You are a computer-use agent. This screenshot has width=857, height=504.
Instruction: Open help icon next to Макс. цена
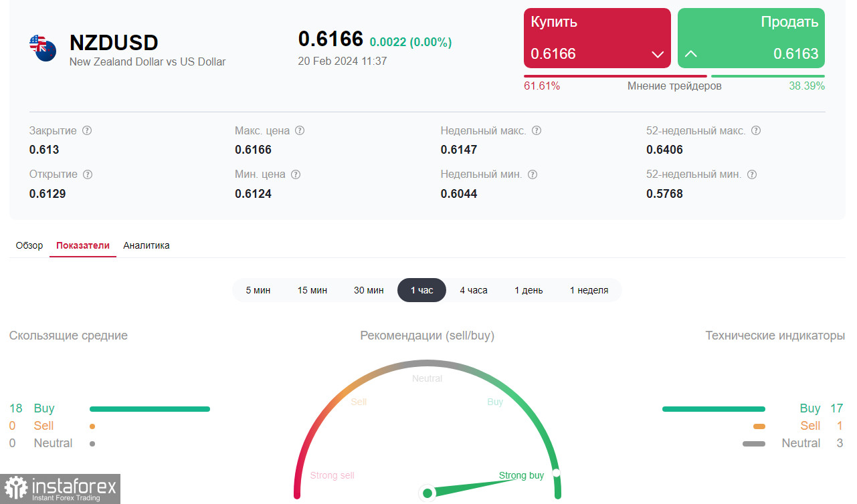300,130
